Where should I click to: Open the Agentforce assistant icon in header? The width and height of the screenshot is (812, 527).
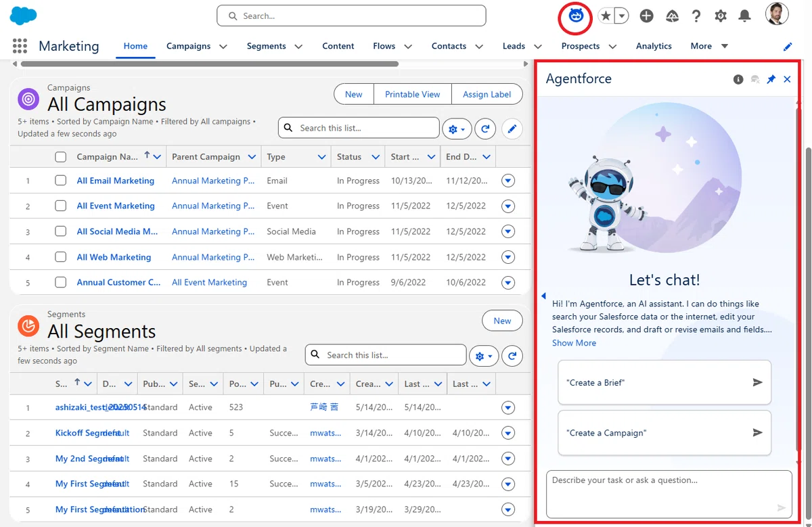click(576, 16)
